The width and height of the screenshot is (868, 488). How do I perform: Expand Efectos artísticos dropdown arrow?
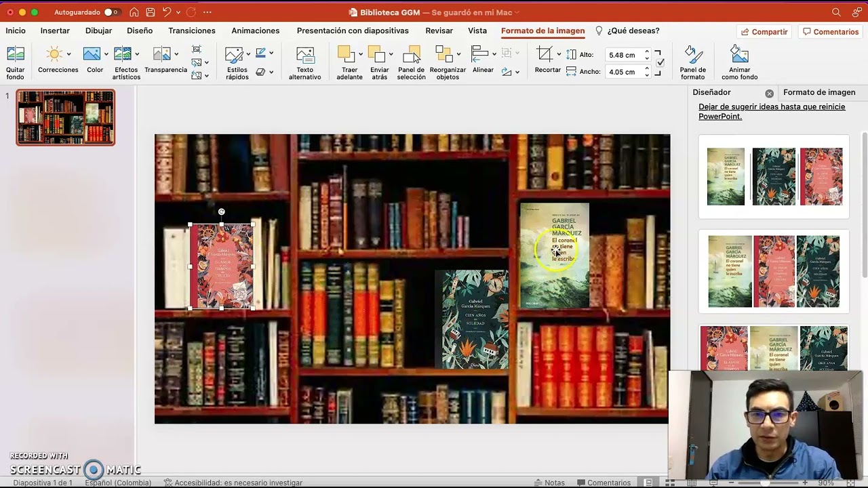[x=137, y=54]
